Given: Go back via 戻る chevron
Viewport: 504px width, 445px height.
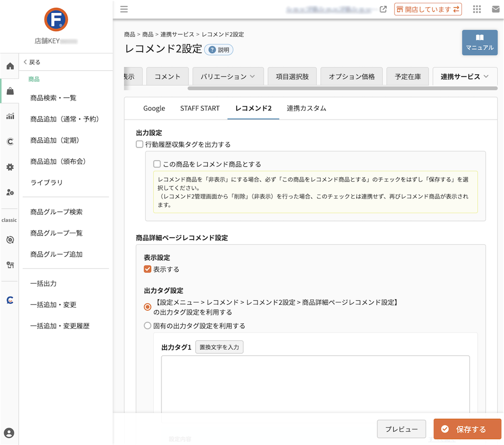Looking at the screenshot, I should click(32, 62).
